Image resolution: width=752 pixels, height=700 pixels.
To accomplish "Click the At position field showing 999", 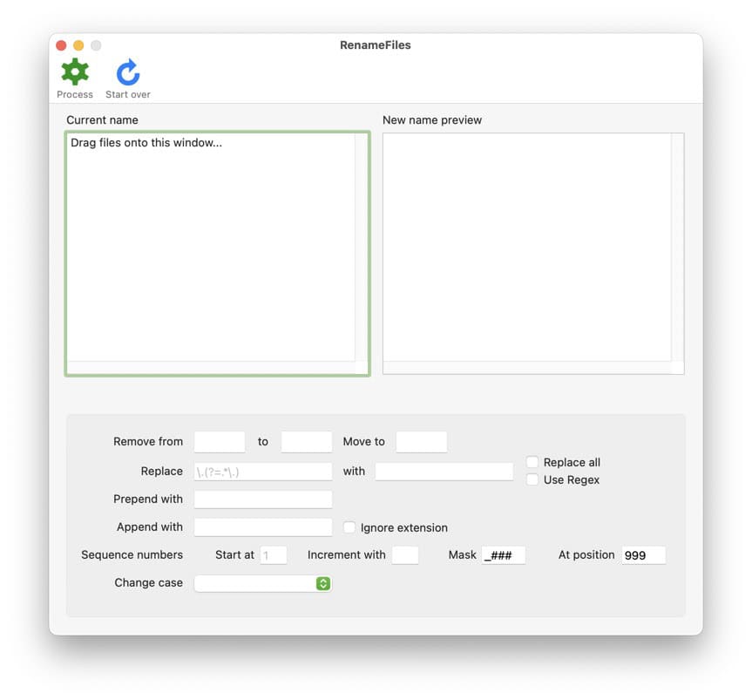I will tap(644, 555).
